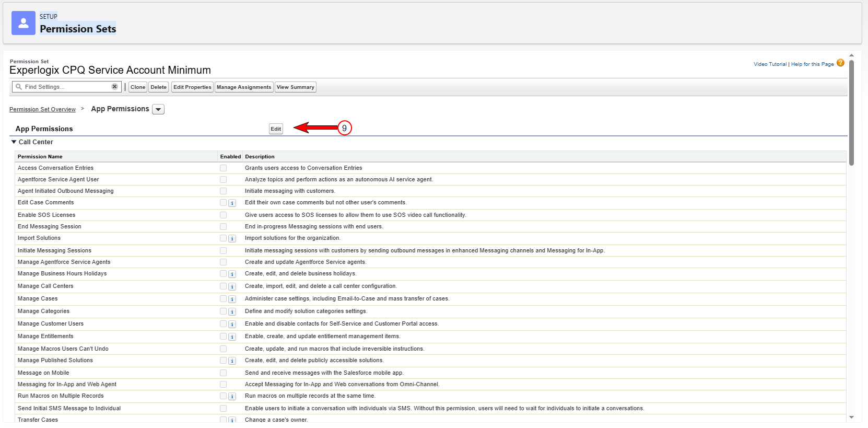Show info for Manage Cases

pyautogui.click(x=232, y=299)
